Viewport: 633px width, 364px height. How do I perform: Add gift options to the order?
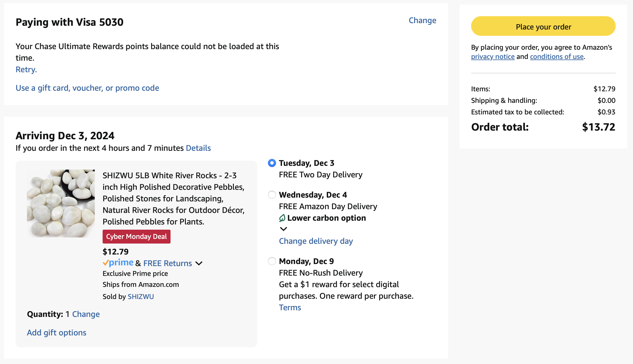(57, 333)
